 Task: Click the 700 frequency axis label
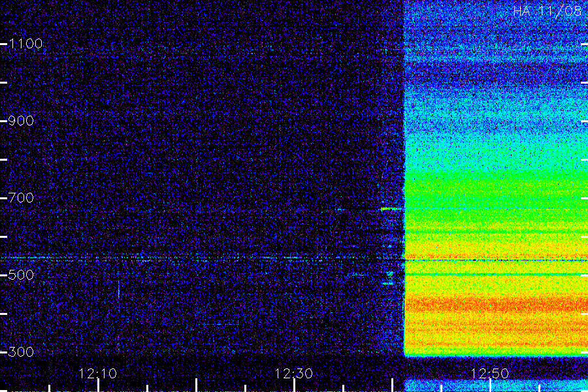point(21,198)
